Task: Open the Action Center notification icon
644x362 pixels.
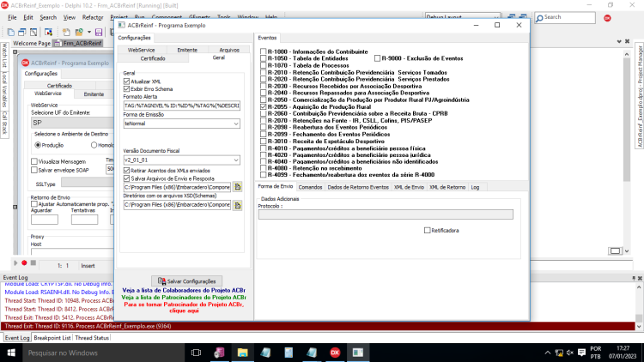Action: [x=581, y=353]
